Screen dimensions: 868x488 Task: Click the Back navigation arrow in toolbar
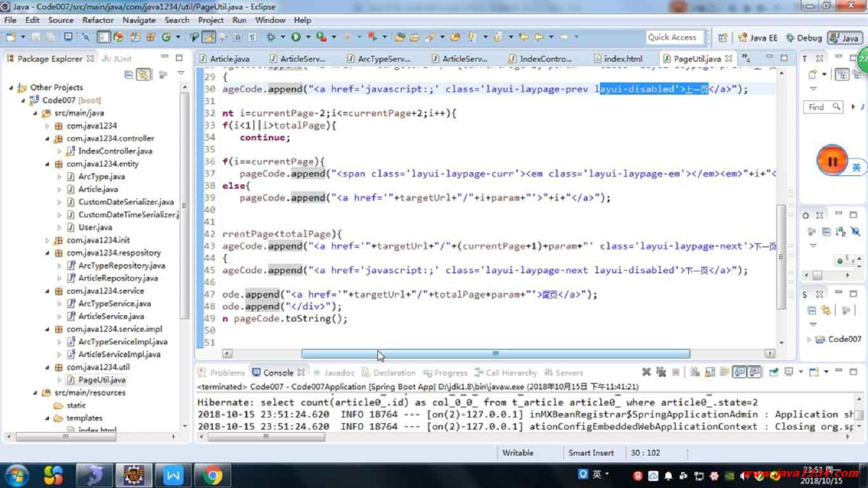click(x=539, y=37)
